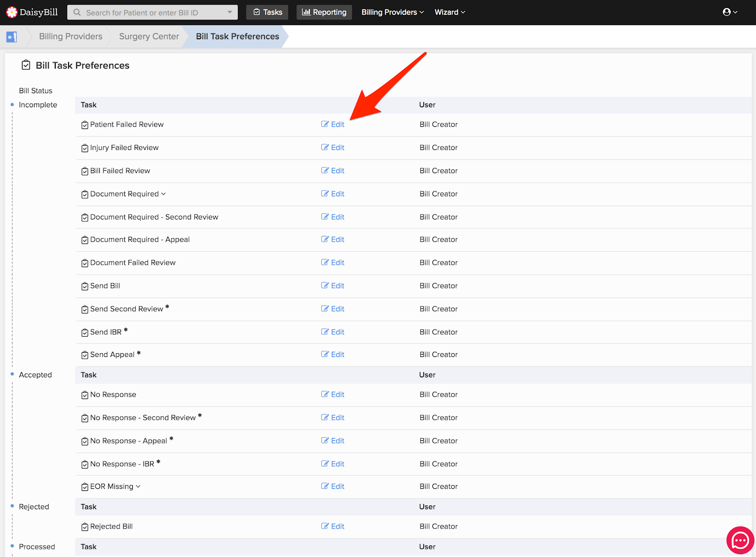The width and height of the screenshot is (756, 557).
Task: Focus the Search for Patient field
Action: click(x=152, y=12)
